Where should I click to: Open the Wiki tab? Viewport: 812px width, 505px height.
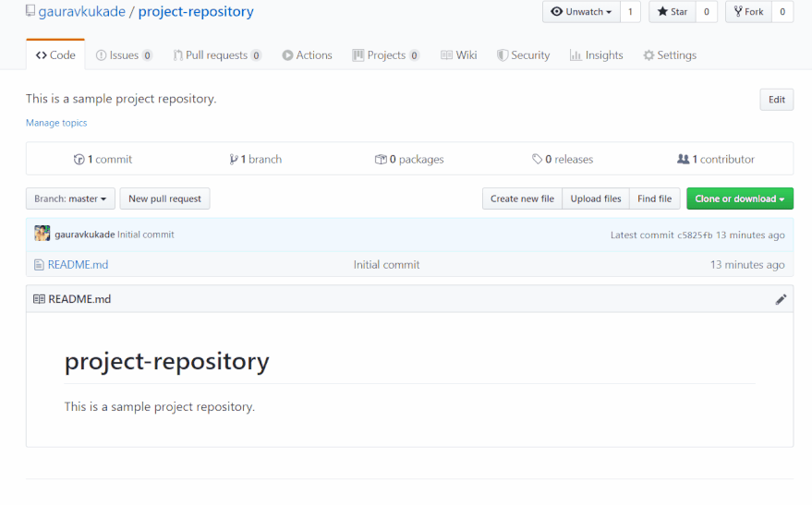[459, 54]
